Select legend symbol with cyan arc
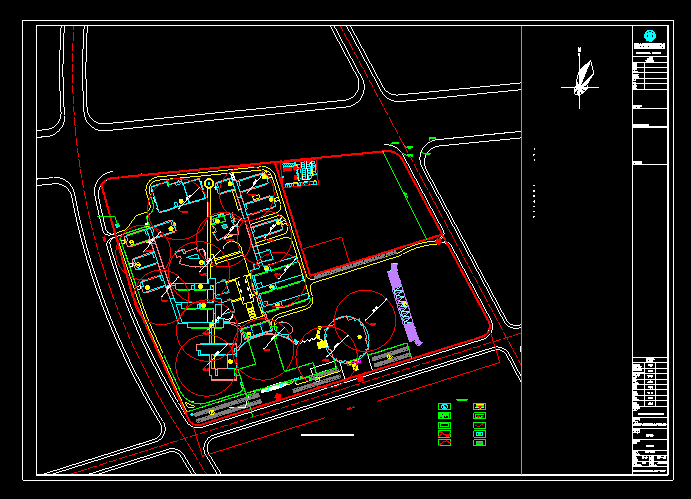Viewport: 691px width, 499px height. 443,406
